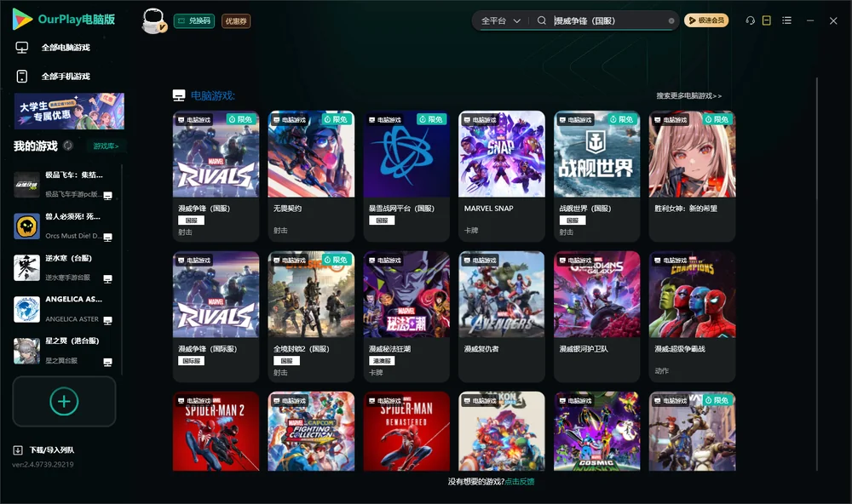Select 漫威争锋 (国服) game card
The width and height of the screenshot is (852, 504).
coord(216,176)
